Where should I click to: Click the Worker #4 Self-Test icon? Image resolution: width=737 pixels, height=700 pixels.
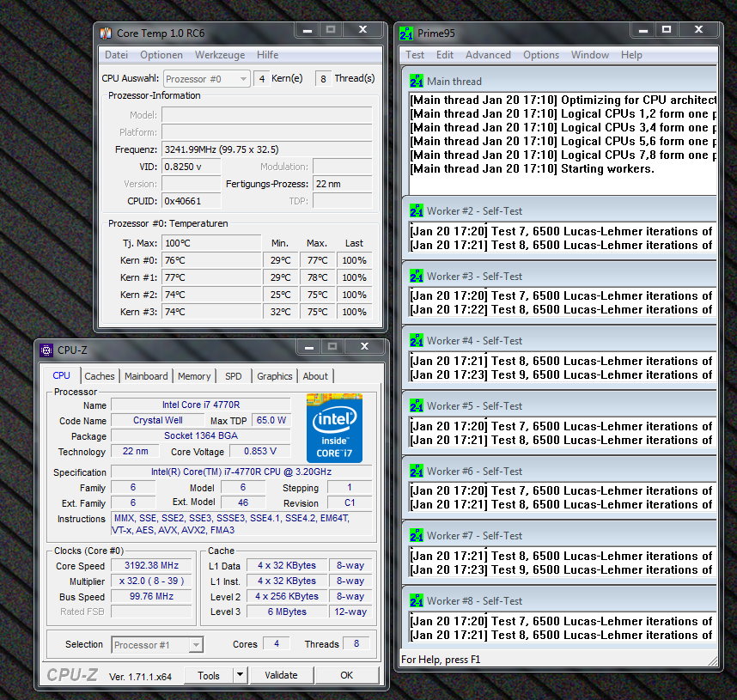pyautogui.click(x=417, y=340)
